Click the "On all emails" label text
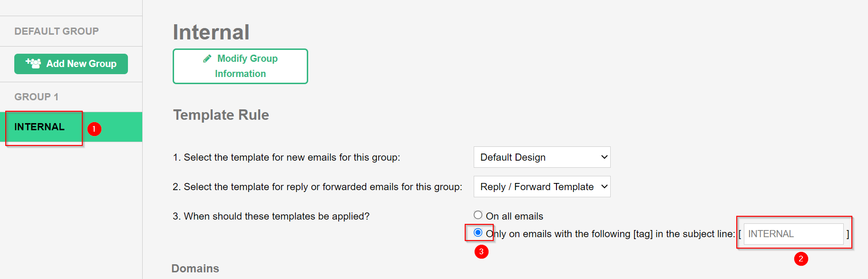Image resolution: width=868 pixels, height=279 pixels. coord(514,216)
